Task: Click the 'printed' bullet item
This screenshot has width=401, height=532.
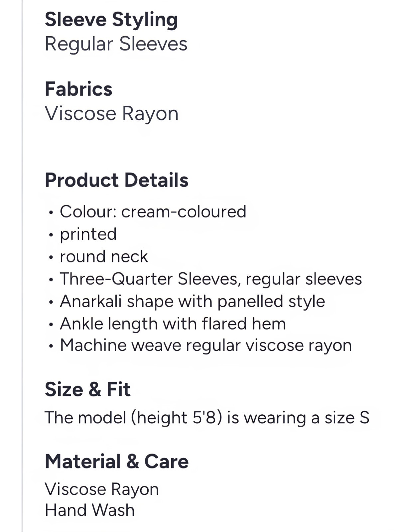Action: [88, 234]
